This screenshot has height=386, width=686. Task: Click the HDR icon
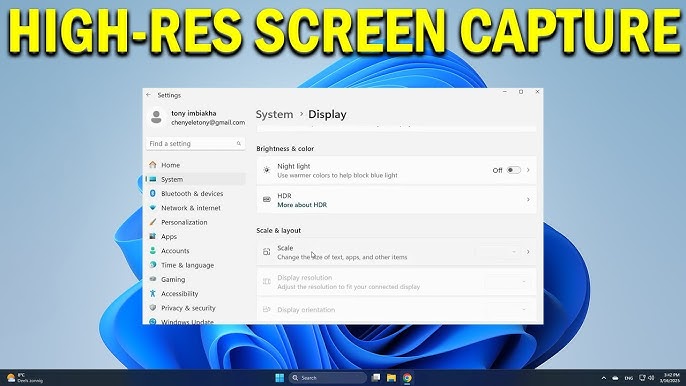coord(266,200)
